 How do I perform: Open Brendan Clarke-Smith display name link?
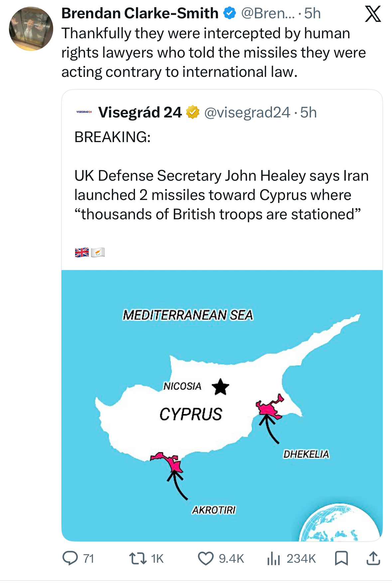coord(140,13)
